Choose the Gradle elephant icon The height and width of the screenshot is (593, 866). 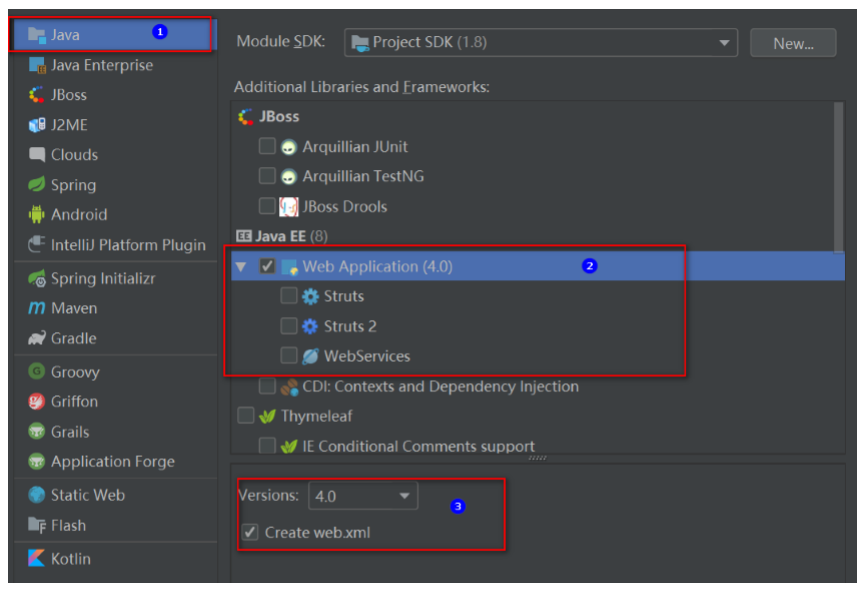(37, 338)
